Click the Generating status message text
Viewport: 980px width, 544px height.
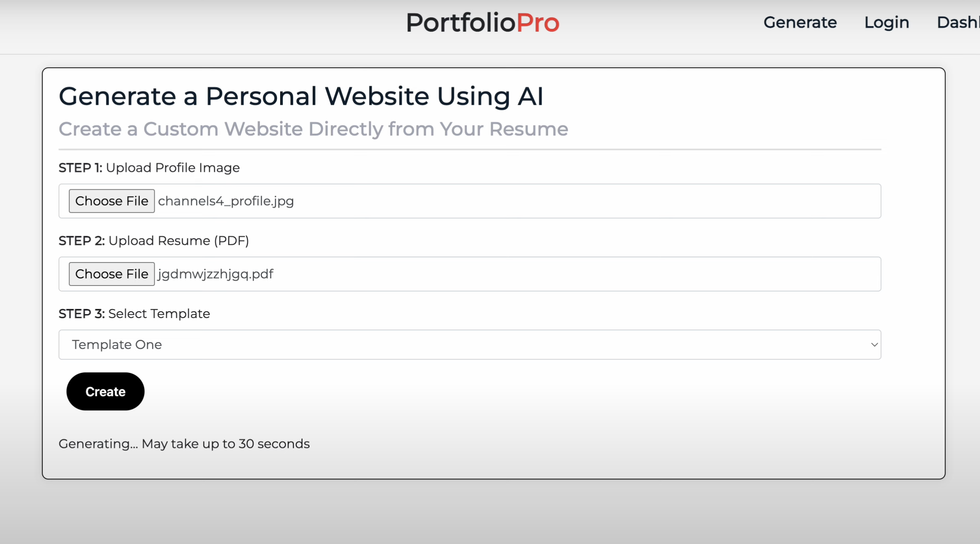pos(184,444)
